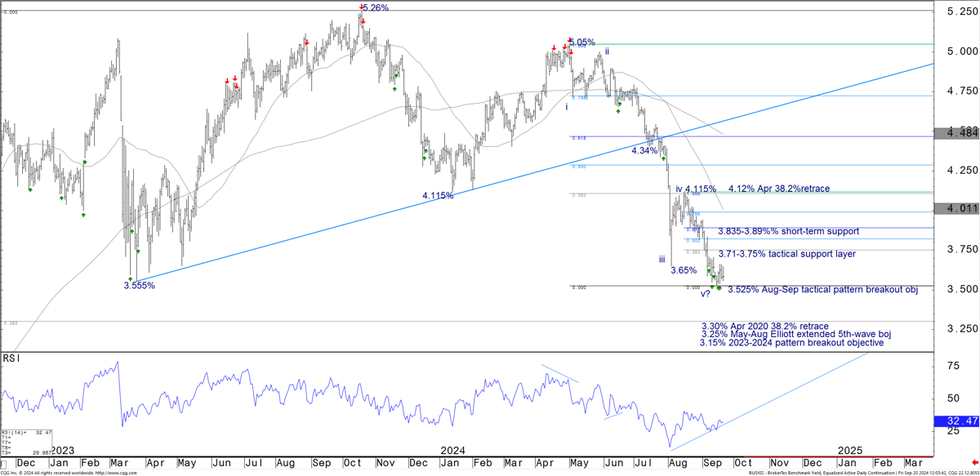The width and height of the screenshot is (980, 476).
Task: Click the 32.47 blue RSI value marker
Action: coord(957,422)
